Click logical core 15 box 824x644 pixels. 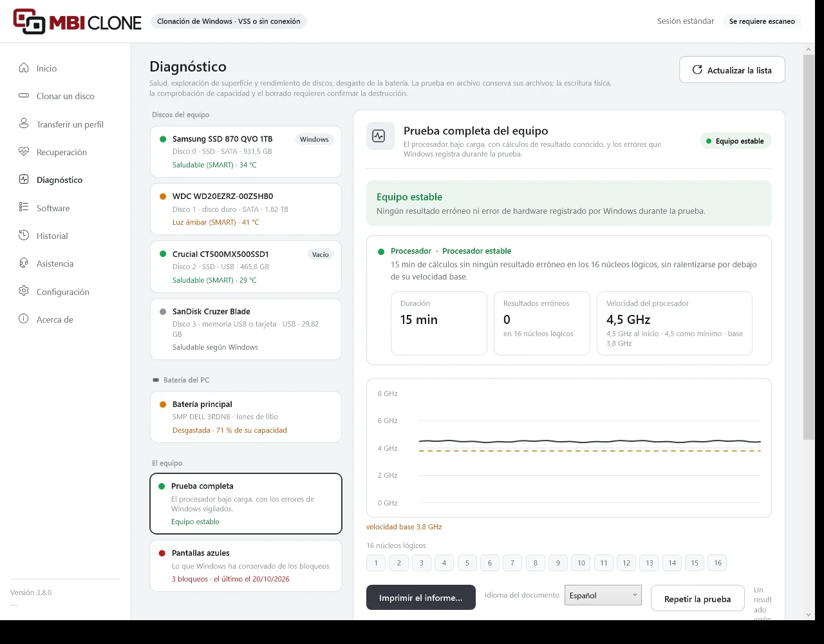tap(695, 563)
